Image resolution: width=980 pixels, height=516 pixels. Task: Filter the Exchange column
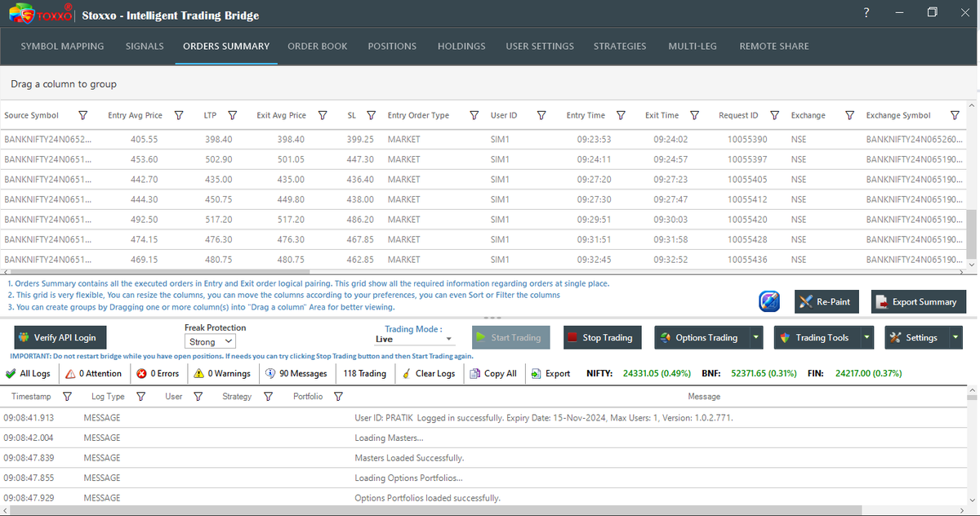point(849,115)
